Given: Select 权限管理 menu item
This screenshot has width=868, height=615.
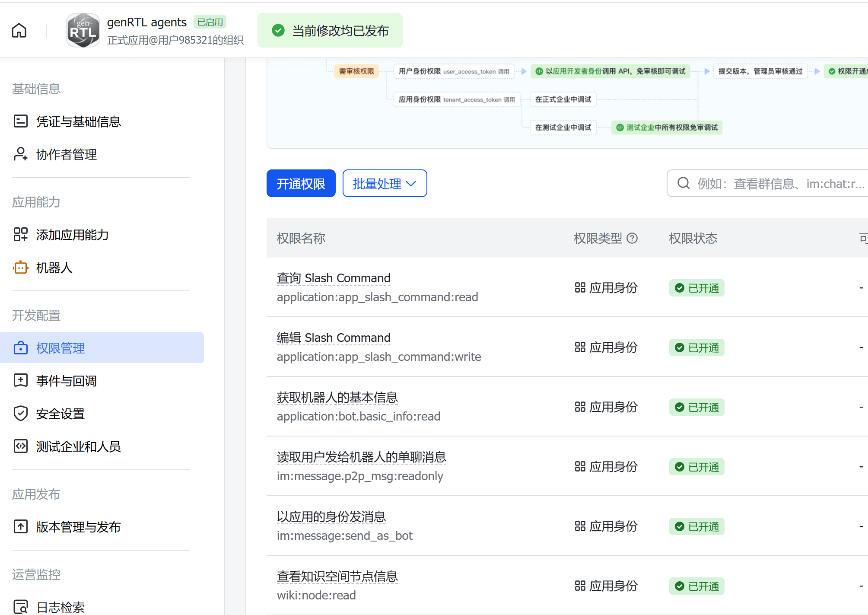Looking at the screenshot, I should (102, 347).
